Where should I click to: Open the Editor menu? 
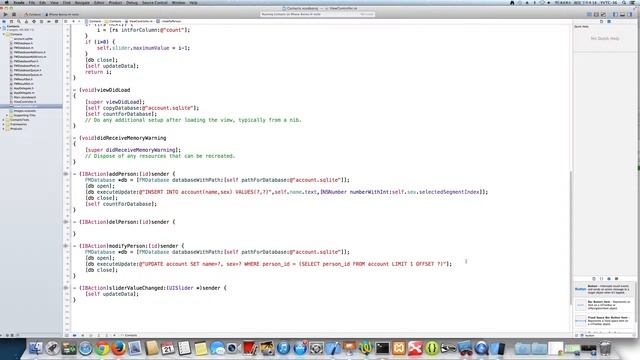click(x=99, y=2)
